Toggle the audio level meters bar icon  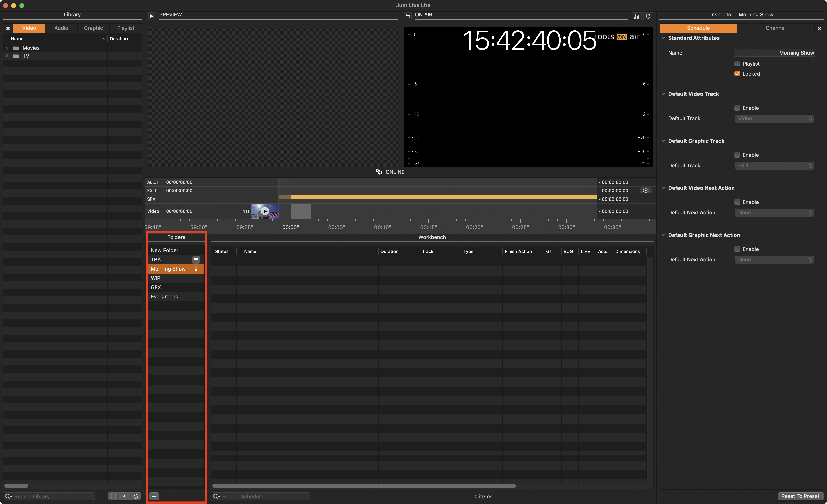(x=636, y=16)
